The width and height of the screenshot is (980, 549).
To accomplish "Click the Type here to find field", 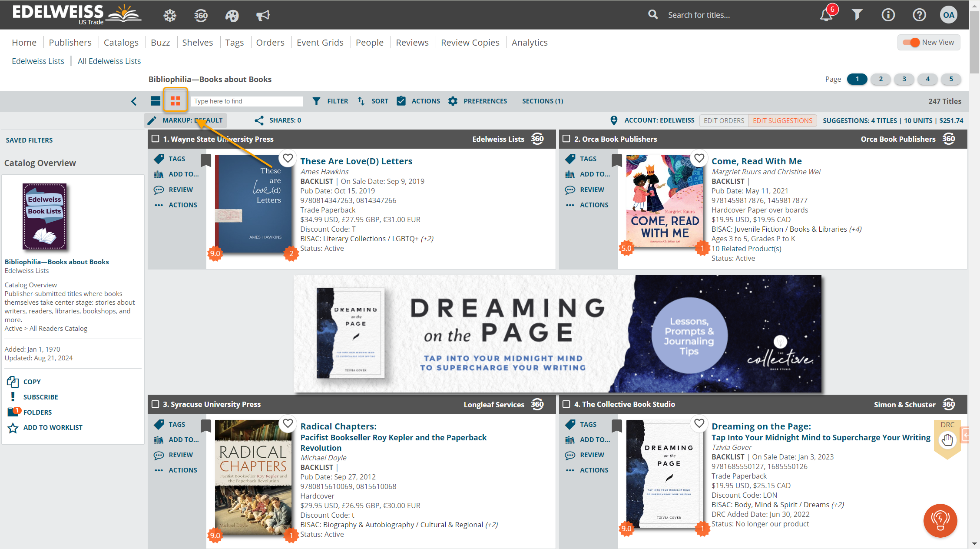I will pyautogui.click(x=247, y=101).
